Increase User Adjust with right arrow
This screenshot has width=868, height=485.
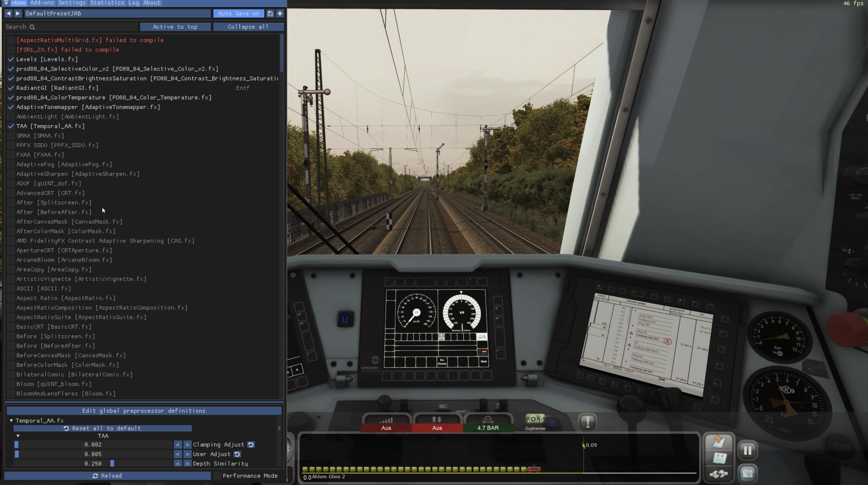tap(187, 454)
